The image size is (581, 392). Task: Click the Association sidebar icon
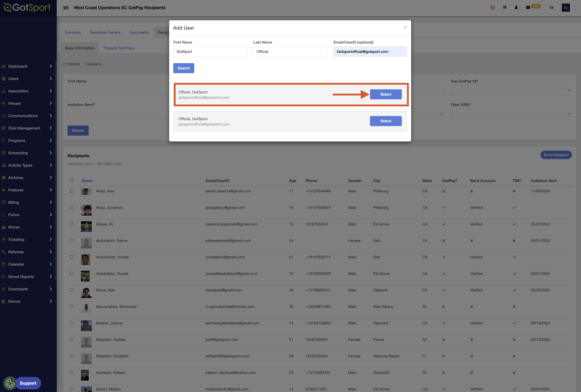coord(3,91)
